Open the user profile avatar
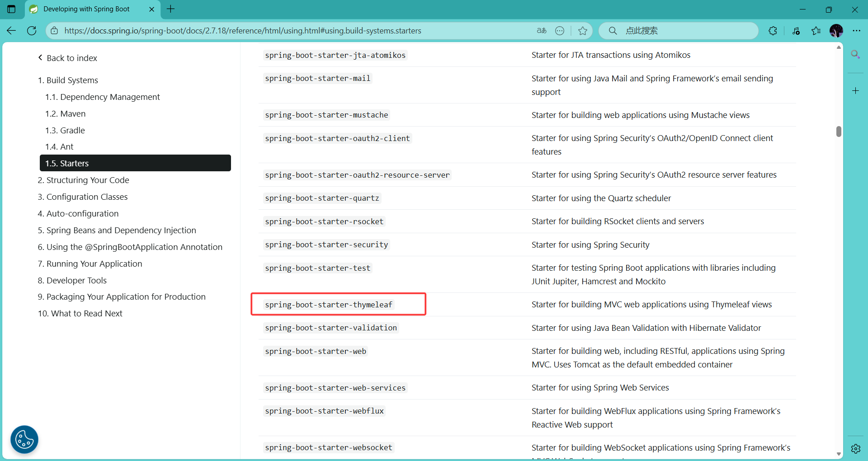The image size is (868, 461). [836, 31]
